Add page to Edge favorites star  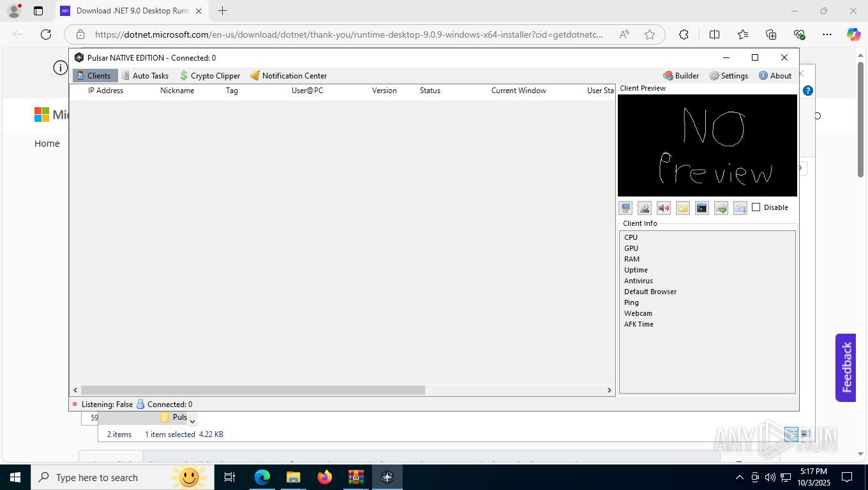point(650,34)
